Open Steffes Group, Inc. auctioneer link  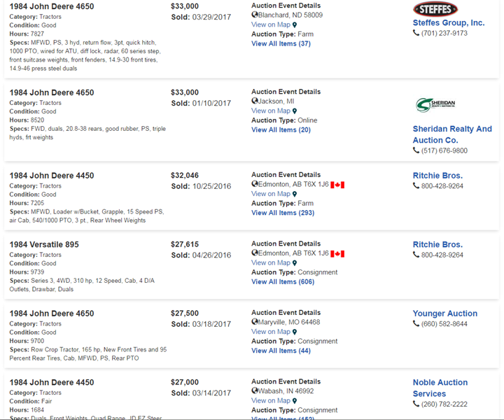449,23
